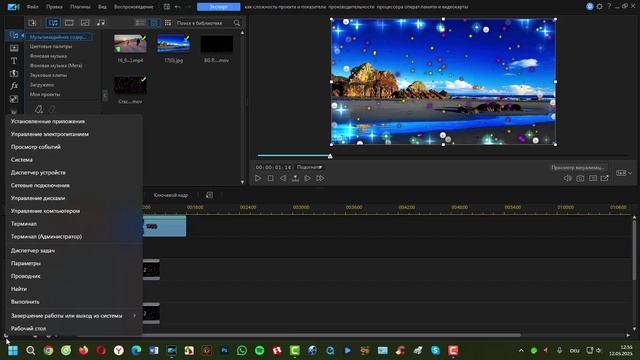Focus the library search field
640x360 pixels.
pos(204,23)
